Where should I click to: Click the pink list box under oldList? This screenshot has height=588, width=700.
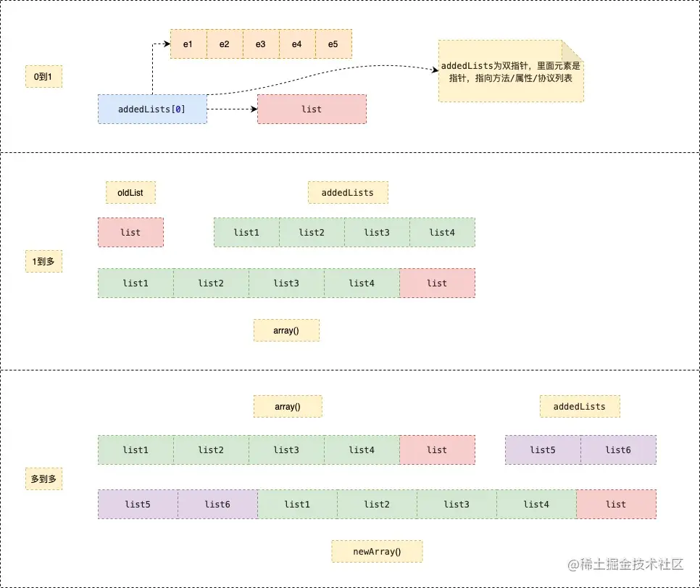click(x=131, y=232)
